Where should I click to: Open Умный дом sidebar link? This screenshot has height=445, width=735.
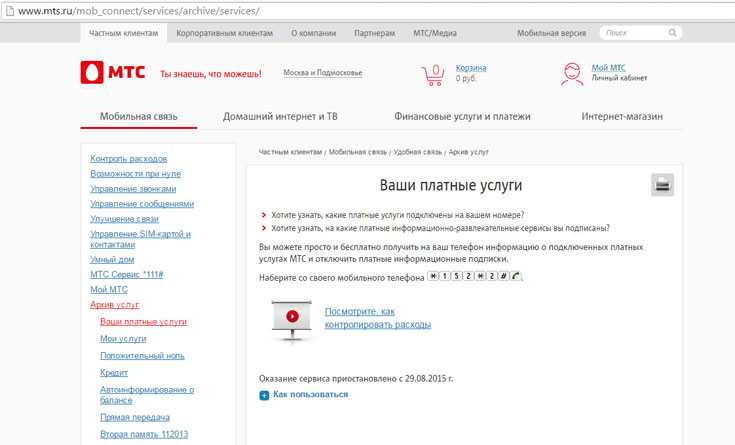112,259
